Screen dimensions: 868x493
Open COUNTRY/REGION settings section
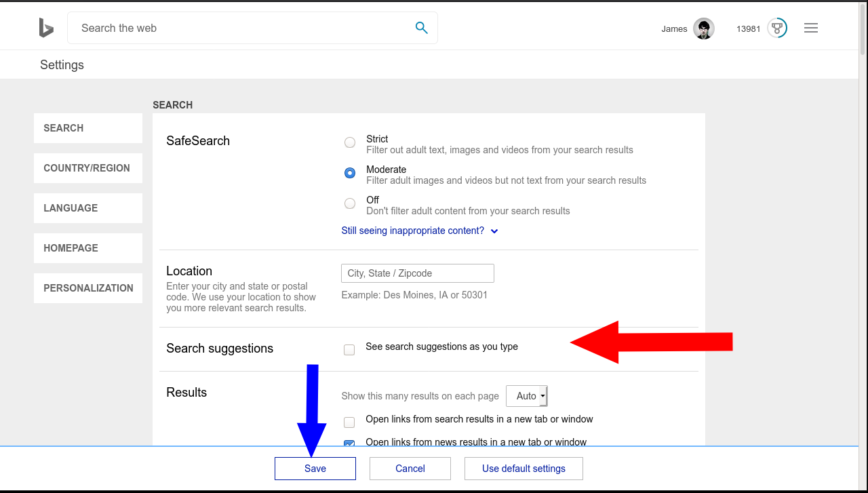click(x=88, y=168)
